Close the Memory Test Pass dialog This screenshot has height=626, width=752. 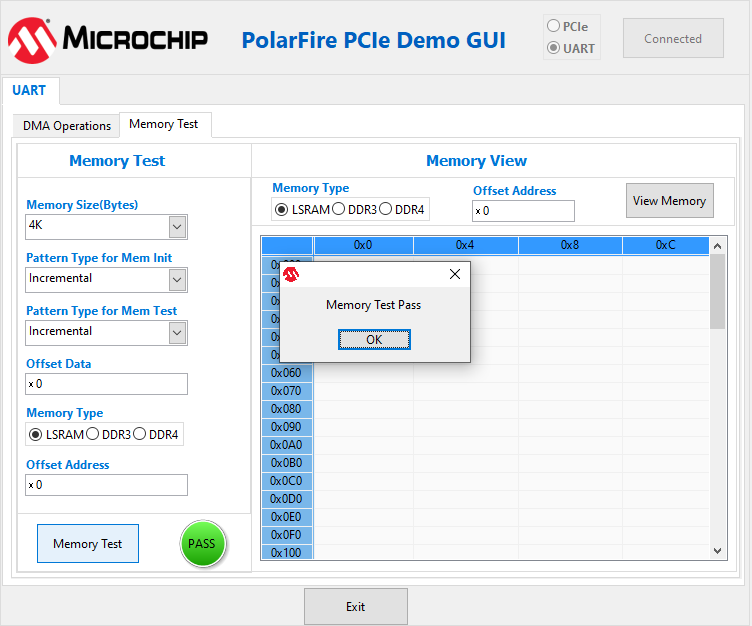tap(455, 274)
